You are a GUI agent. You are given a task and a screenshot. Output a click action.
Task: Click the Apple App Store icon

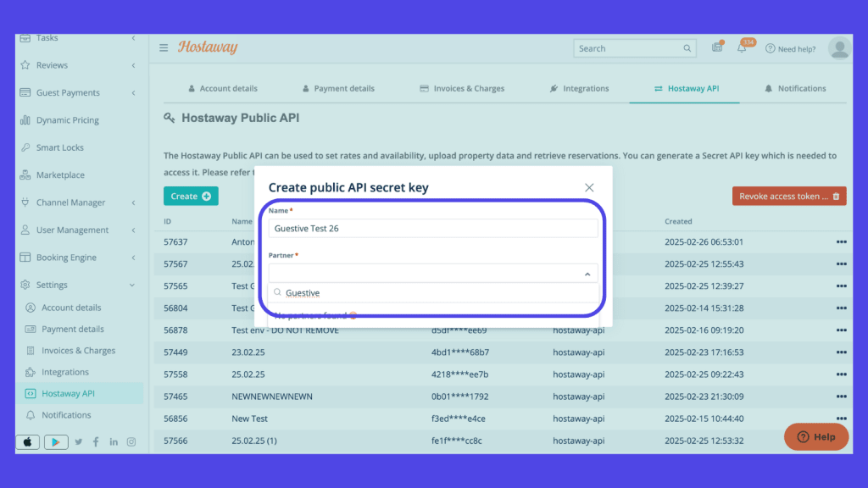pyautogui.click(x=28, y=442)
